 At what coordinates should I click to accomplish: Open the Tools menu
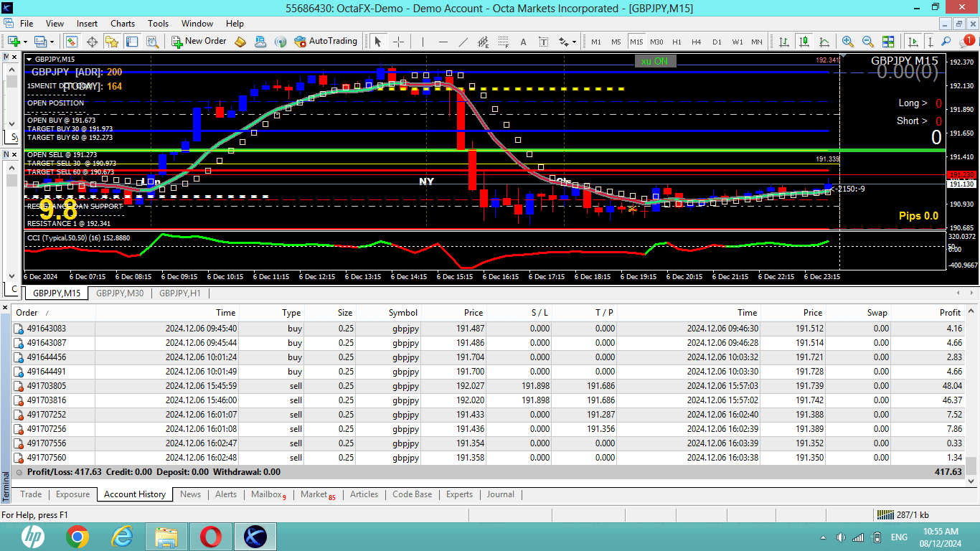pos(159,24)
